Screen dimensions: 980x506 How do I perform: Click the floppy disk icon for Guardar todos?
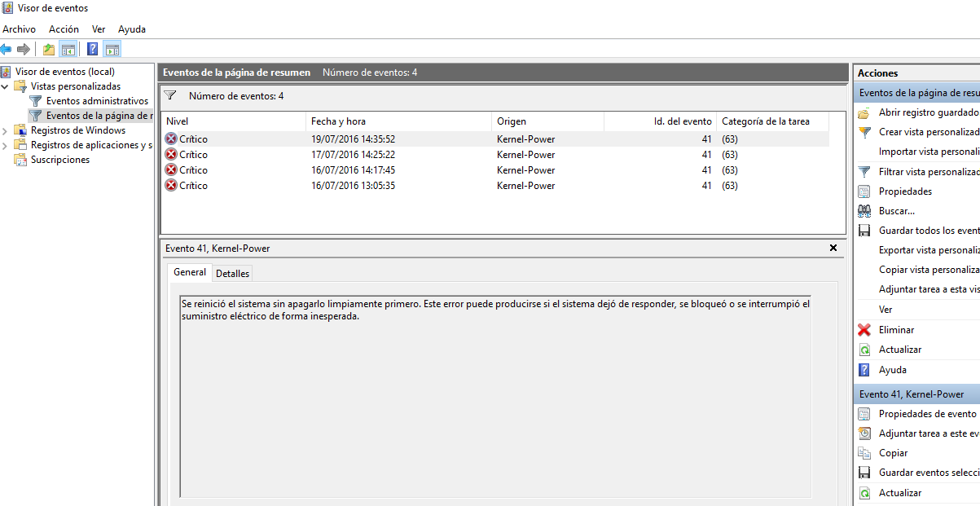click(x=864, y=231)
